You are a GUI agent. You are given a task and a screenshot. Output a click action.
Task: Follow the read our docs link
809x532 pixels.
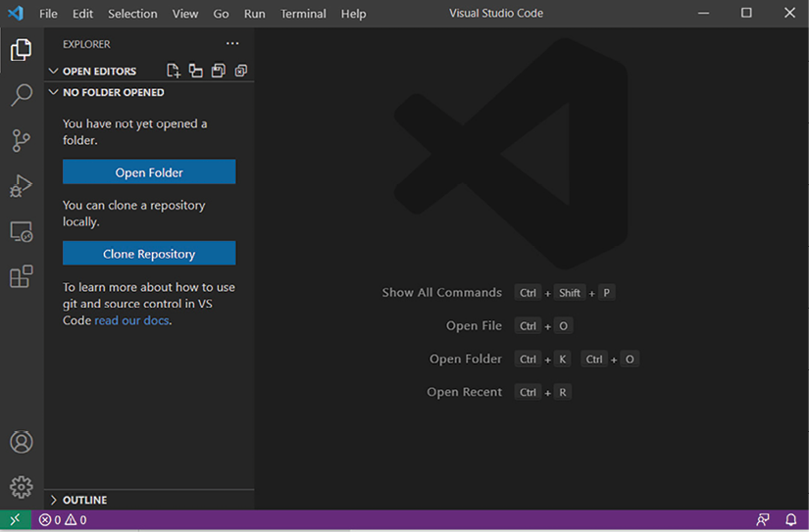click(131, 320)
